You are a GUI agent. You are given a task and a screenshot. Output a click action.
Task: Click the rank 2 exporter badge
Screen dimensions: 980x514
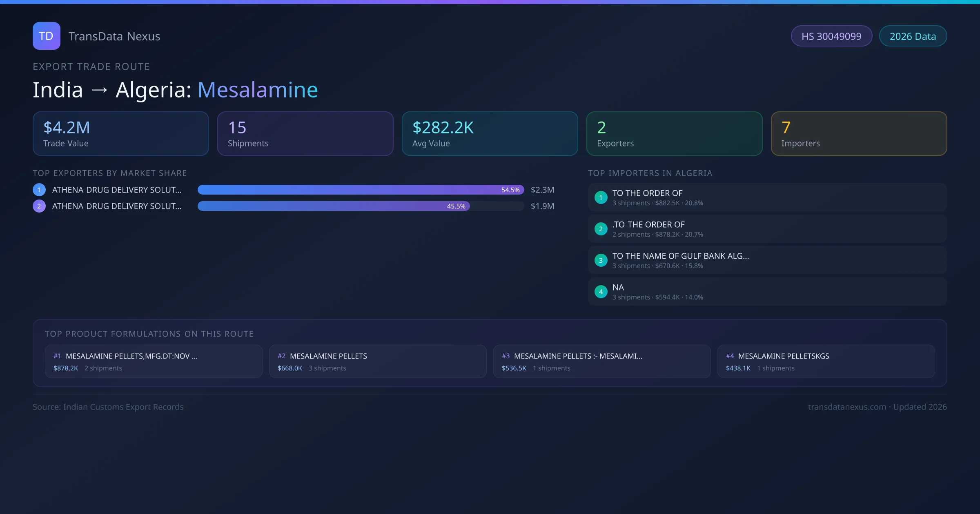pyautogui.click(x=39, y=206)
